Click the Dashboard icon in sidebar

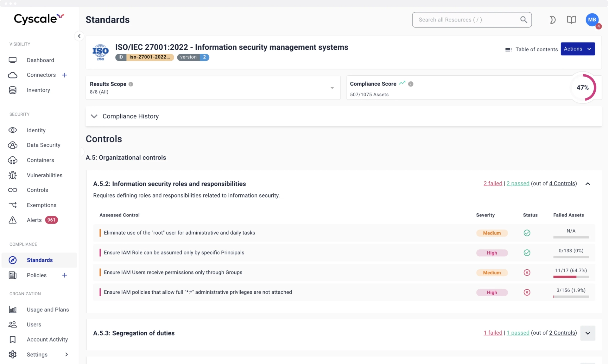[13, 60]
